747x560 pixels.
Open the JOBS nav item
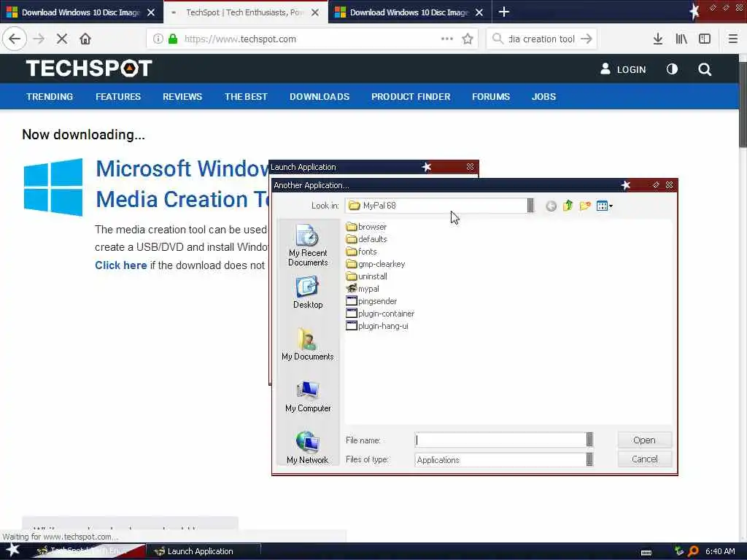pyautogui.click(x=543, y=97)
